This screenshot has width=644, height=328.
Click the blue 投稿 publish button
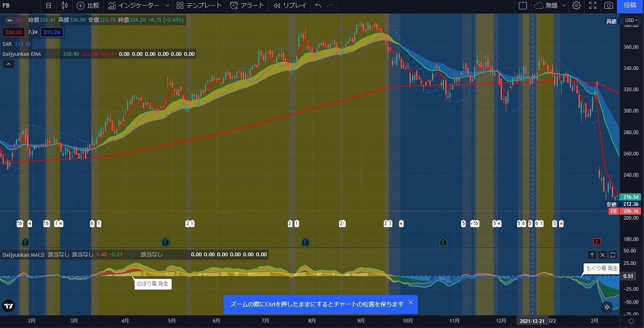pyautogui.click(x=630, y=5)
